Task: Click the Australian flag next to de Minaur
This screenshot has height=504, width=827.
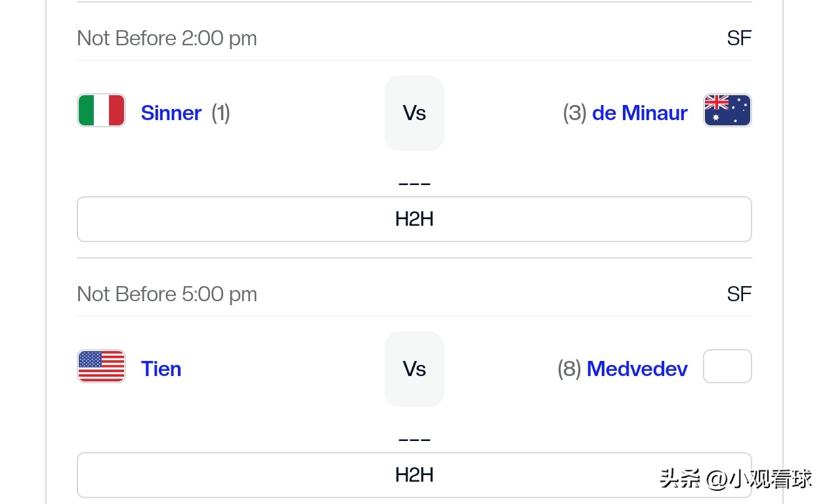Action: [x=727, y=110]
